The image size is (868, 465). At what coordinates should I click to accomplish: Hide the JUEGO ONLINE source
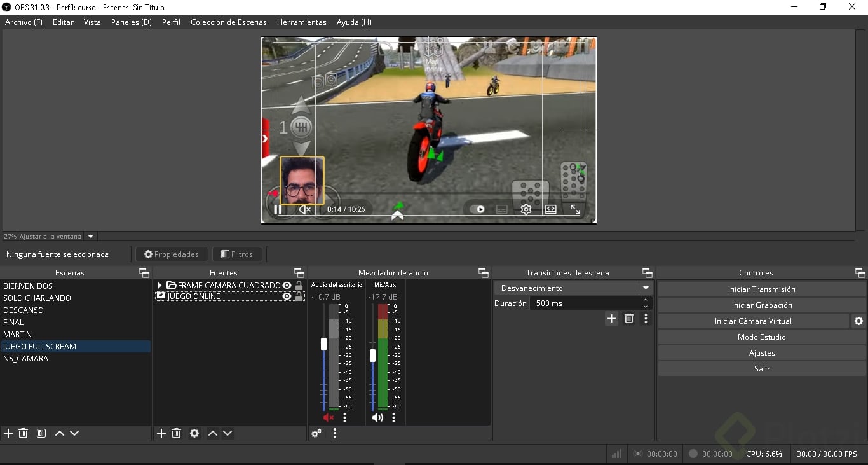click(287, 296)
